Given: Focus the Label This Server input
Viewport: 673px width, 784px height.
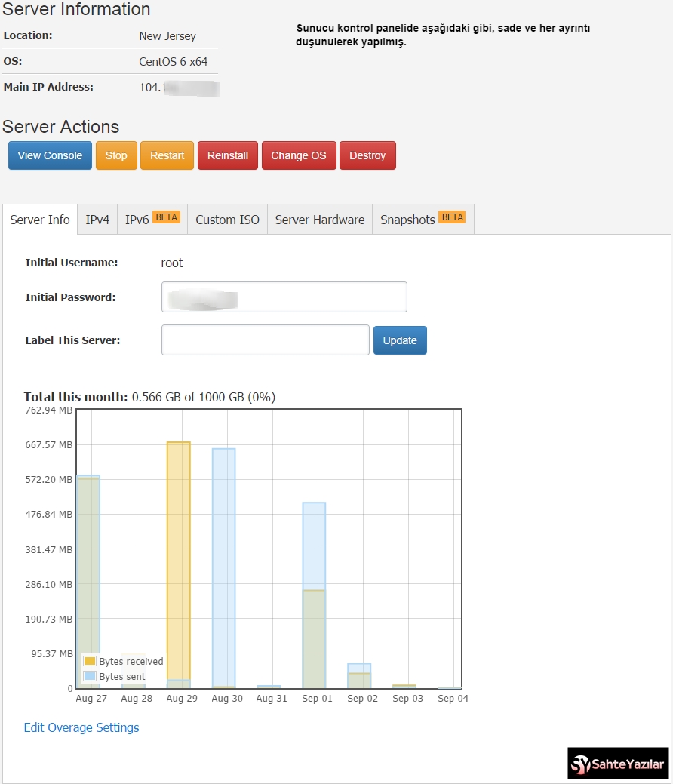Looking at the screenshot, I should [x=265, y=340].
